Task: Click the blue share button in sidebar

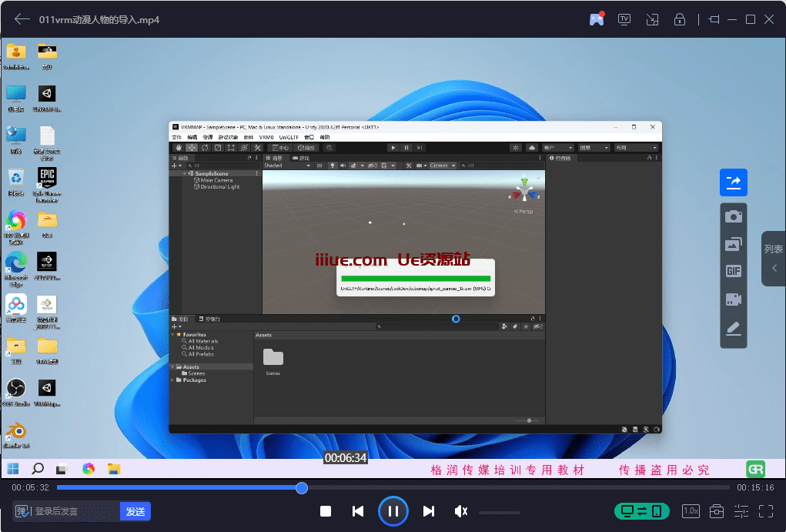Action: pyautogui.click(x=733, y=182)
